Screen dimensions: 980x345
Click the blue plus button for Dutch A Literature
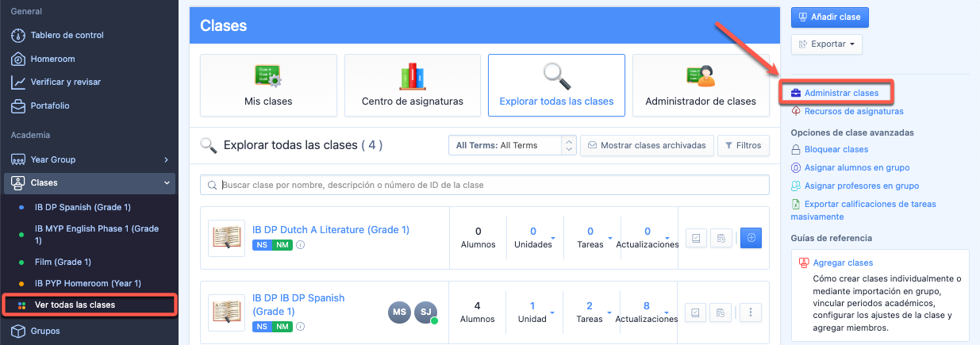tap(751, 237)
